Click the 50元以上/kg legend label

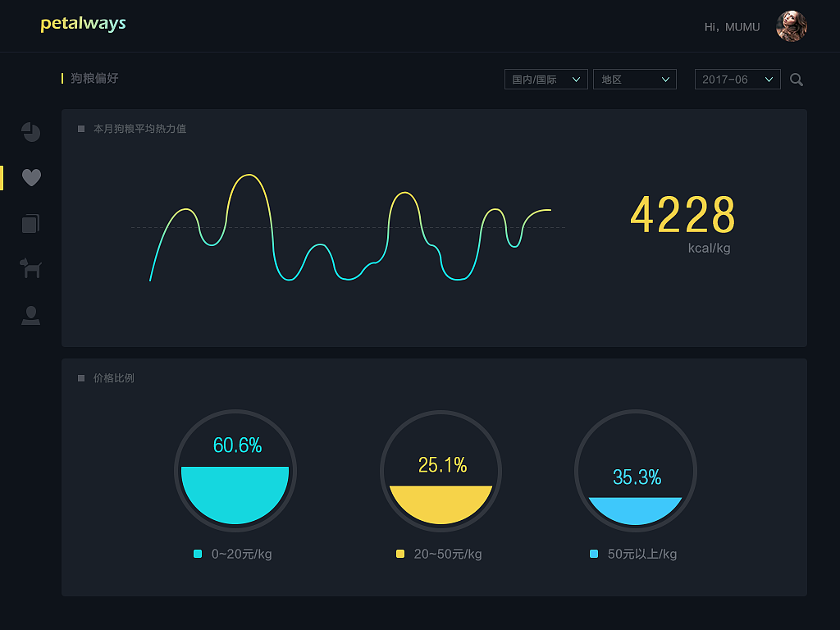(642, 554)
